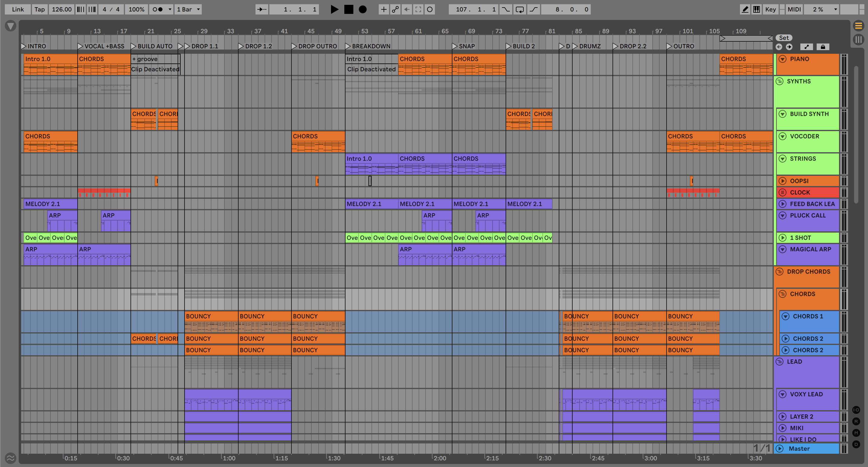Click the 126.00 tempo field

click(x=62, y=9)
